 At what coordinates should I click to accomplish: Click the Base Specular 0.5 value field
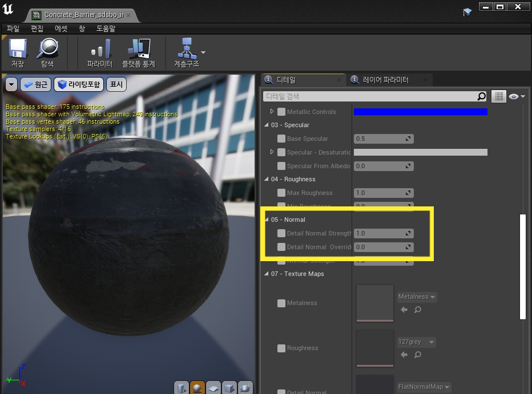[384, 139]
